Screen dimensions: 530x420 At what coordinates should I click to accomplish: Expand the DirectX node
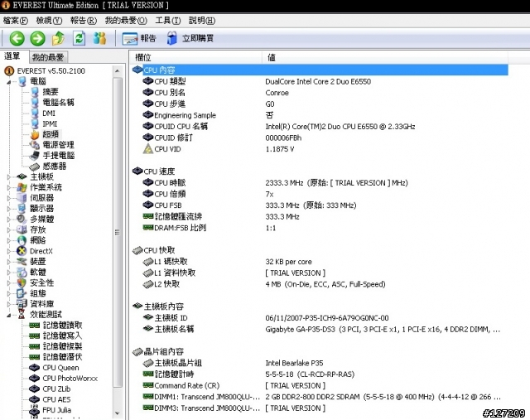tap(9, 251)
